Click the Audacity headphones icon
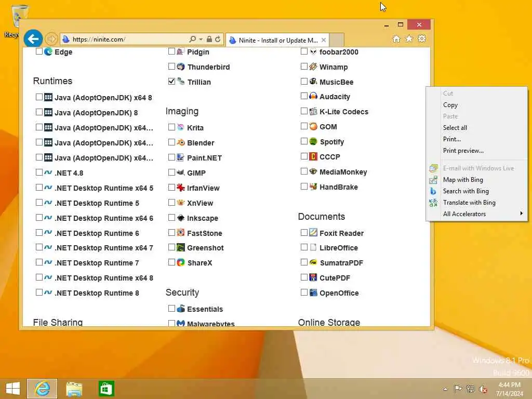 [313, 96]
